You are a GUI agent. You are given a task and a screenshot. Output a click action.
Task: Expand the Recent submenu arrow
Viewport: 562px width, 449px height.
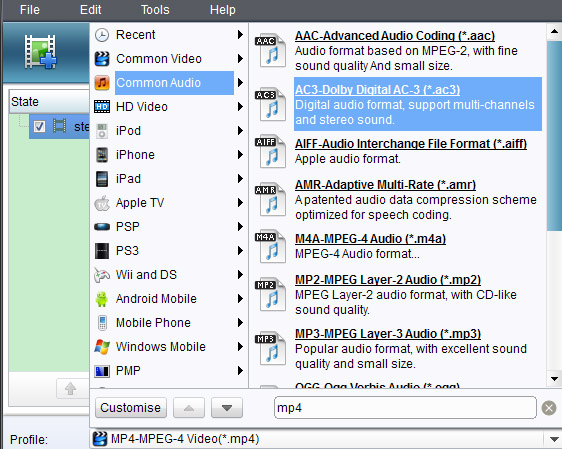point(240,35)
